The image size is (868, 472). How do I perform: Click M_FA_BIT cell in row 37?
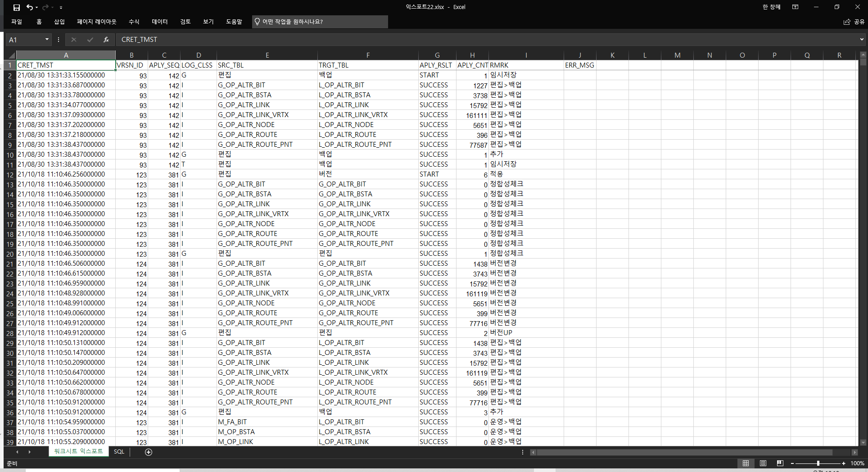[267, 422]
